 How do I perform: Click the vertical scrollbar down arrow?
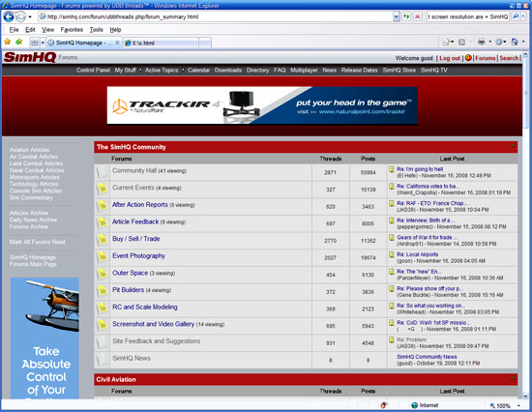(525, 396)
